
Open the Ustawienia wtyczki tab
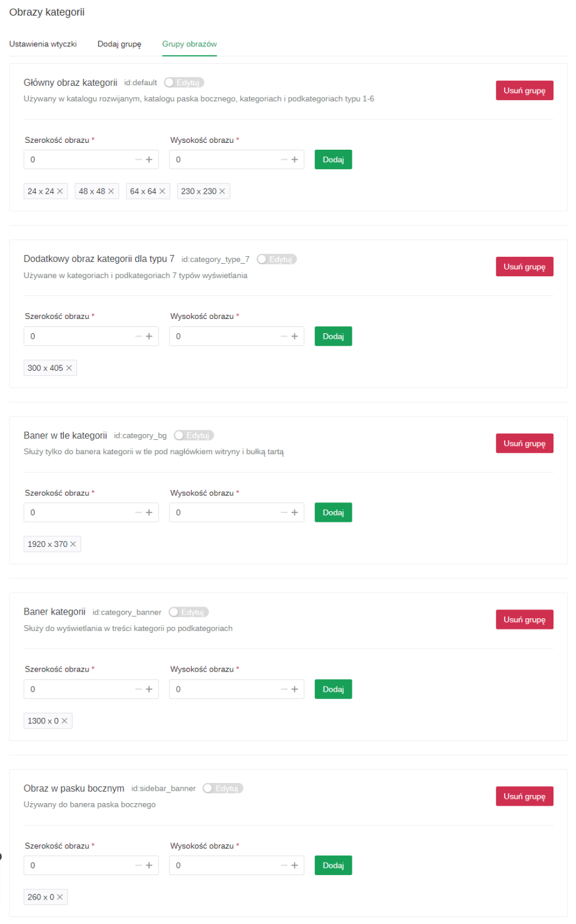point(43,44)
